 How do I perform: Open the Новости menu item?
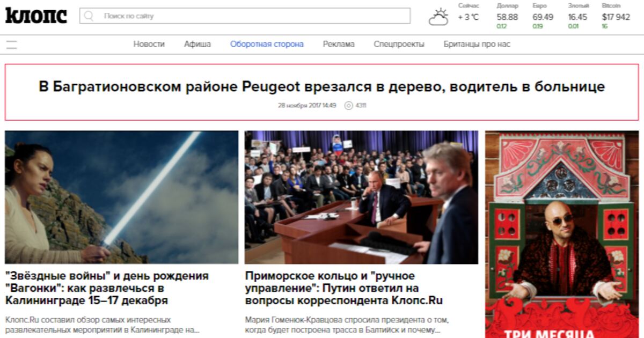[x=149, y=45]
